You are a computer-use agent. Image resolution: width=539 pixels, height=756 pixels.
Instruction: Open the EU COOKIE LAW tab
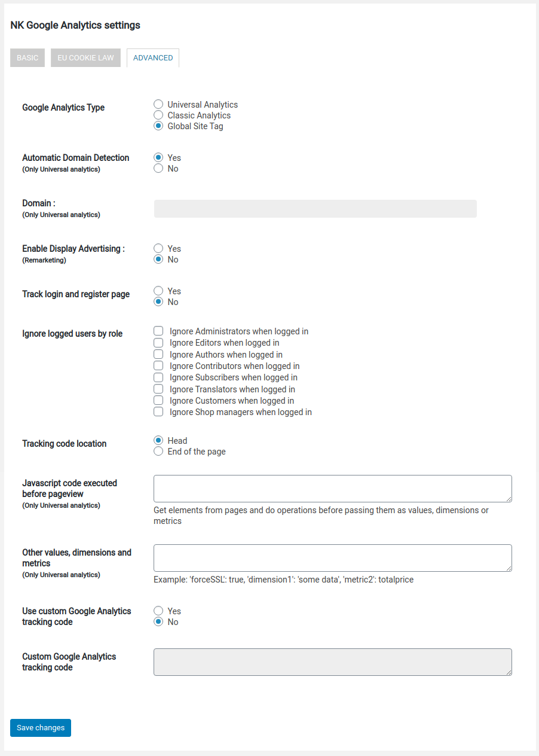85,58
